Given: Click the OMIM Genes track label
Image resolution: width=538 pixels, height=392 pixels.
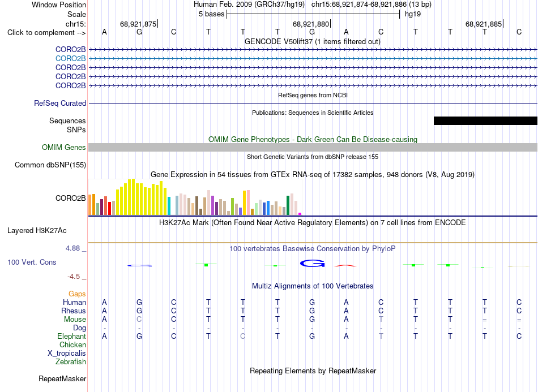Looking at the screenshot, I should (64, 147).
